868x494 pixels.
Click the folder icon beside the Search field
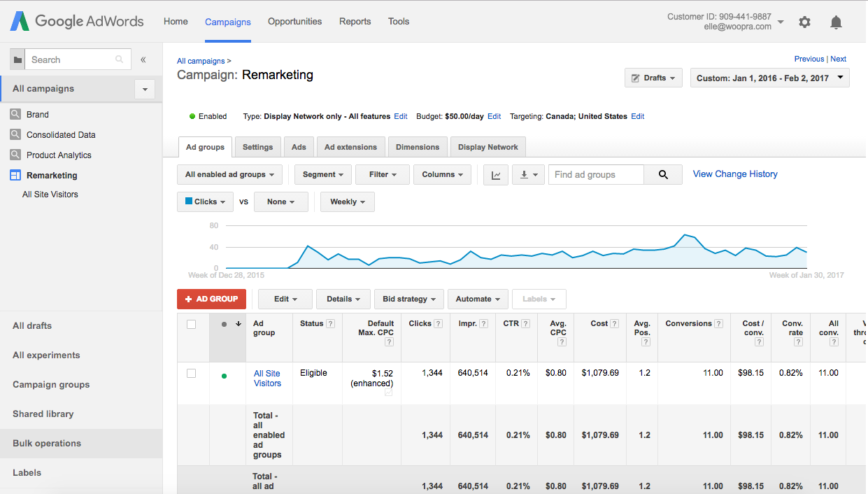pyautogui.click(x=17, y=59)
